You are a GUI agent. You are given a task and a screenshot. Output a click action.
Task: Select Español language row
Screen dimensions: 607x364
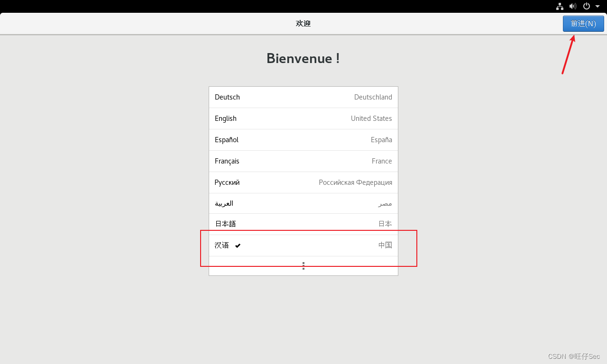pyautogui.click(x=303, y=140)
